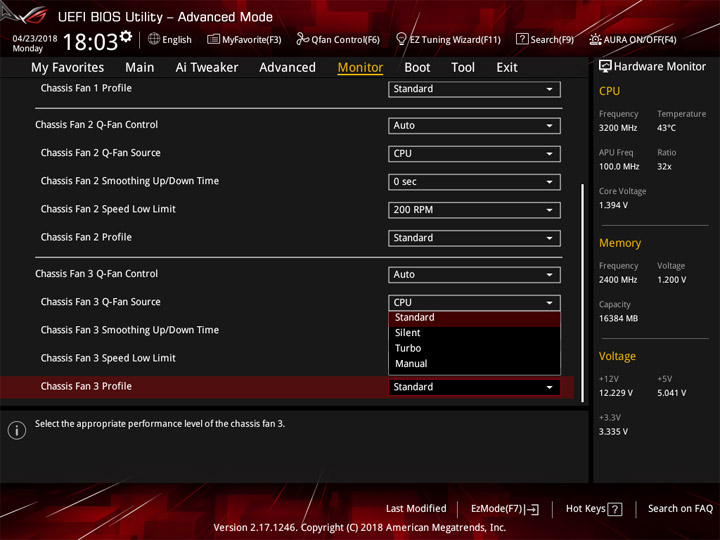
Task: Click Core Voltage value 1.394 V
Action: [x=613, y=205]
